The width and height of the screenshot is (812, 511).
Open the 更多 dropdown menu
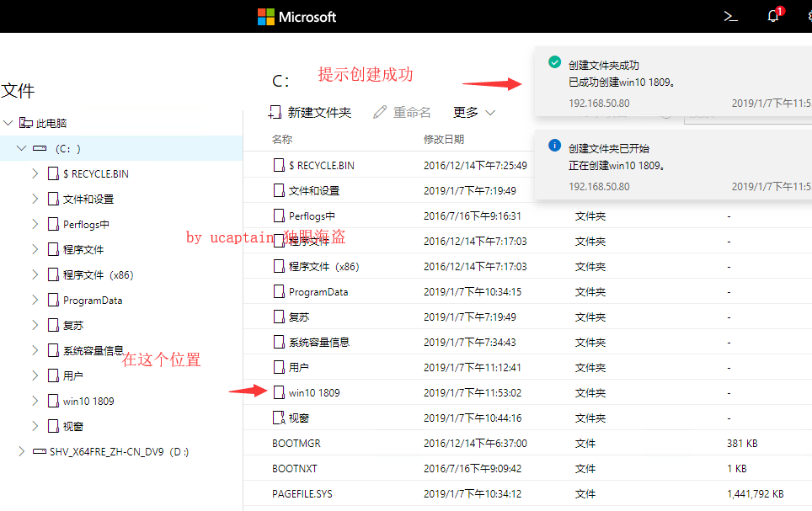[474, 112]
